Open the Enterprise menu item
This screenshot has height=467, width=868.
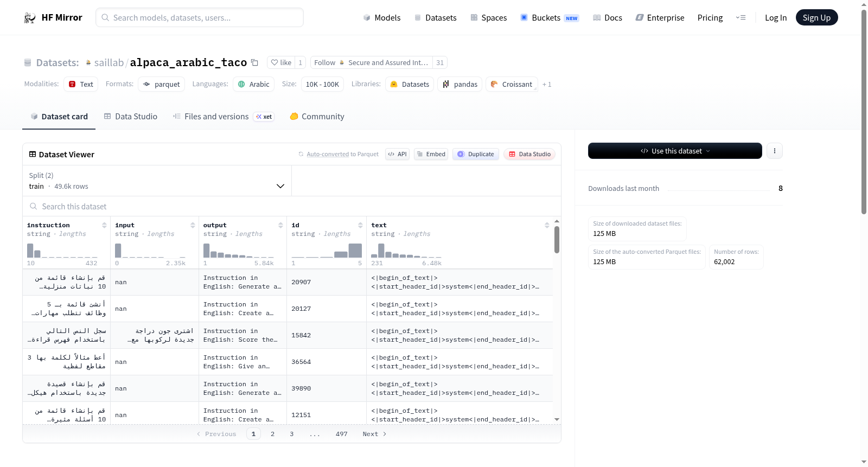660,18
